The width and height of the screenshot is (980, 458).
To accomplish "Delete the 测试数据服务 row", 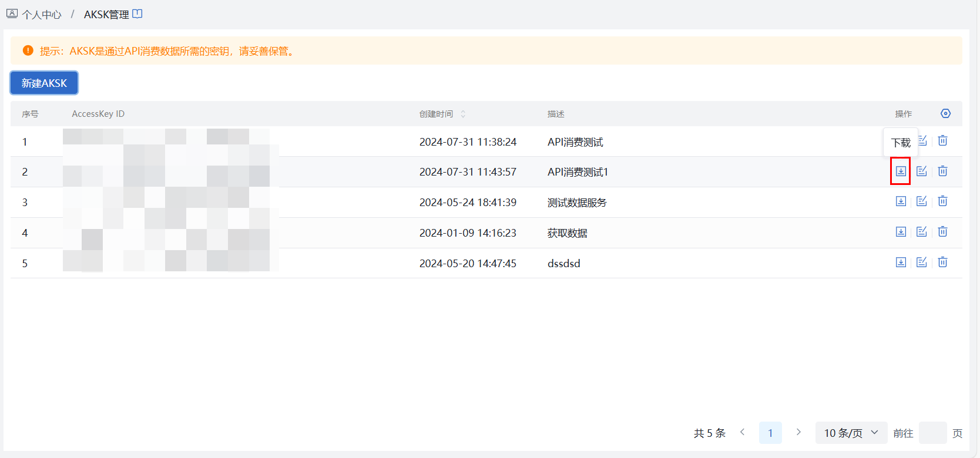I will coord(942,201).
